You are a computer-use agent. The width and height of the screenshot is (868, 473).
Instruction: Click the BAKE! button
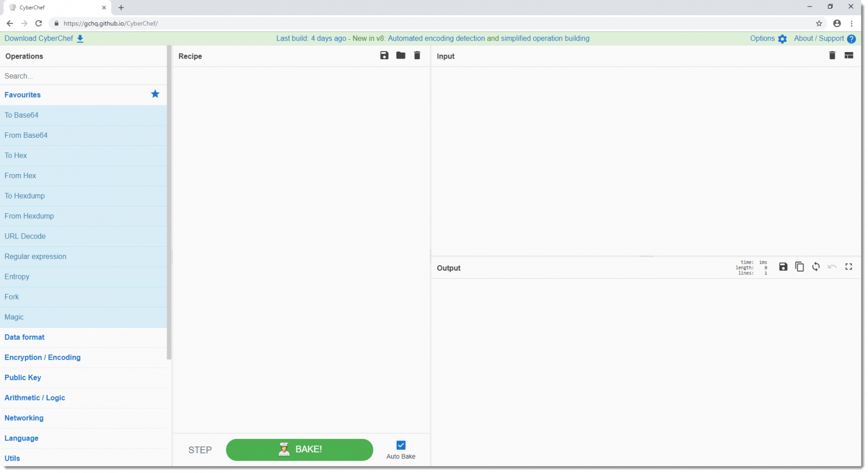pos(299,450)
